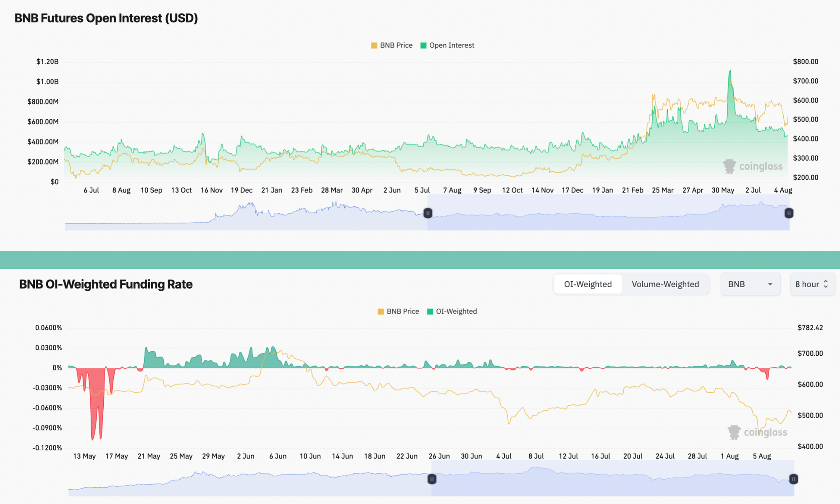Click green Open Interest legend swatch
This screenshot has height=504, width=840.
tap(423, 45)
